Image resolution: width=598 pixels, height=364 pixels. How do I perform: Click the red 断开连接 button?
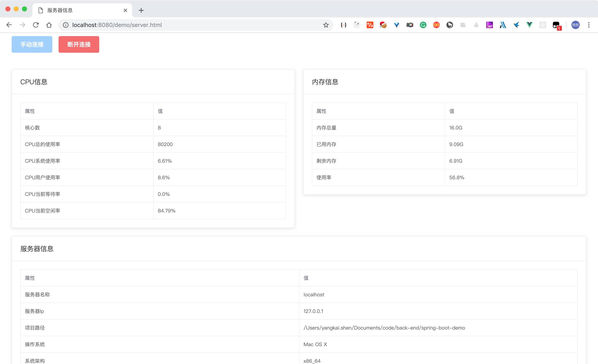tap(79, 44)
